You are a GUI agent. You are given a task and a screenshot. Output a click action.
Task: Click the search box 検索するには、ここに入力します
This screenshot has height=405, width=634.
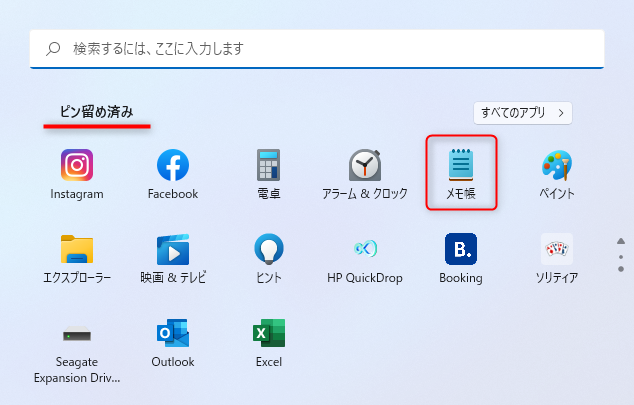click(x=317, y=49)
